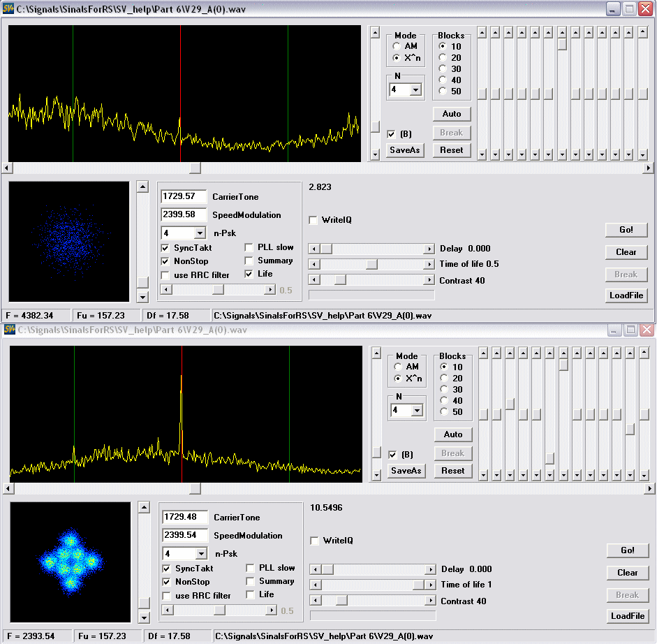Click the SA app icon in the active title bar
This screenshot has width=657, height=644.
pos(9,8)
